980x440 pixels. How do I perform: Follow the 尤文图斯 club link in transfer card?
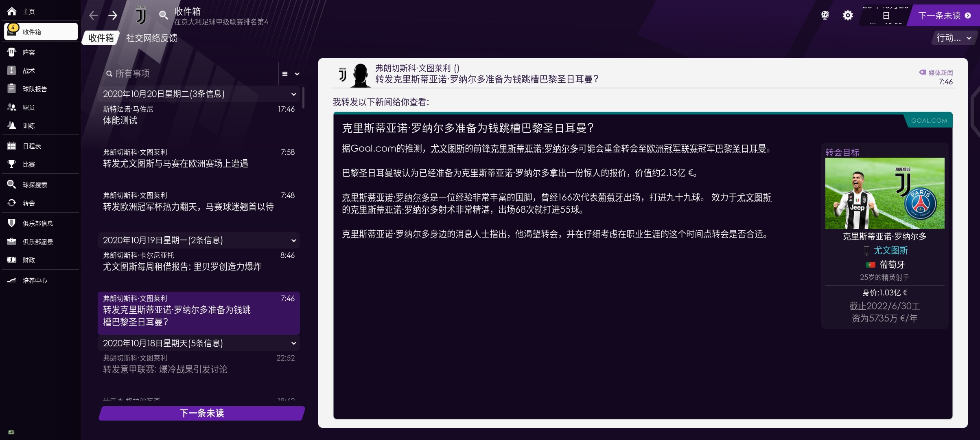tap(890, 250)
